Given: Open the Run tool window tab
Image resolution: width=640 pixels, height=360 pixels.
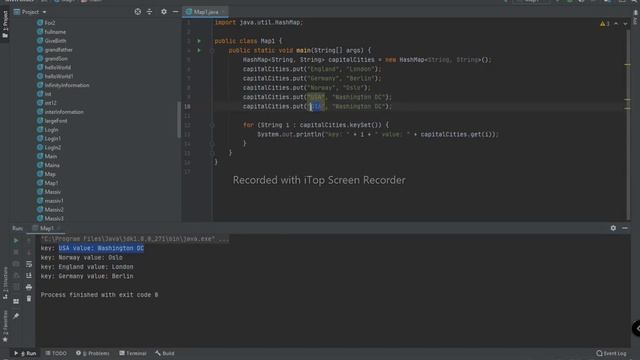Looking at the screenshot, I should [25, 353].
